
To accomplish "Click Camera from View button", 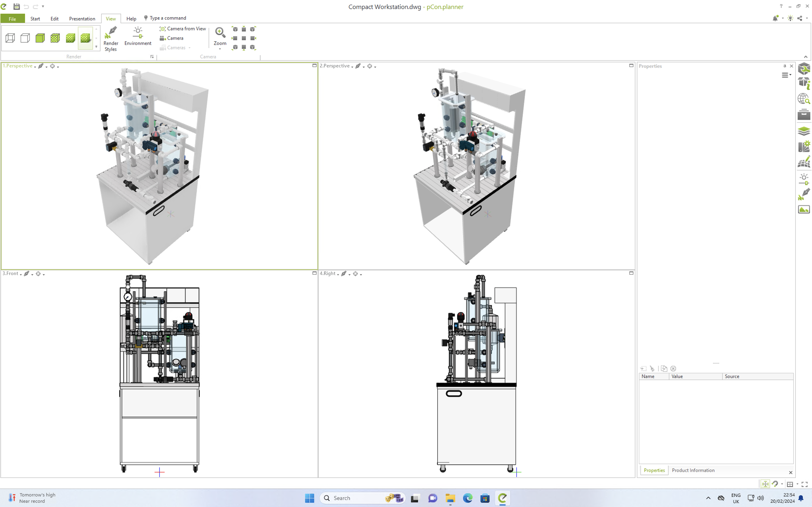I will [x=183, y=29].
